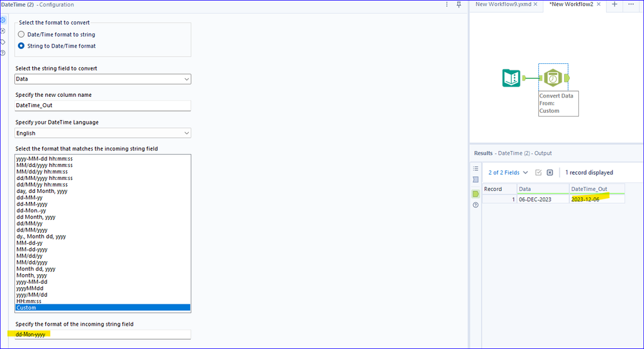Add a new workflow tab

pyautogui.click(x=614, y=4)
